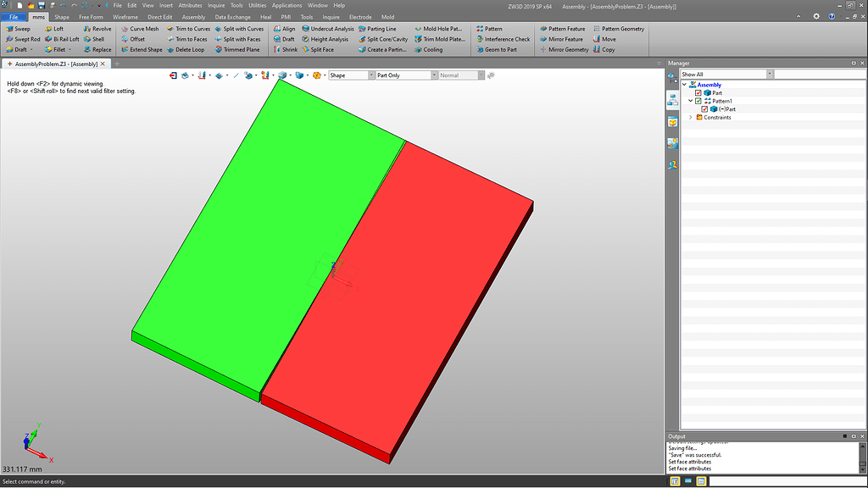The height and width of the screenshot is (488, 868).
Task: Run the Interference Check tool
Action: pyautogui.click(x=507, y=39)
